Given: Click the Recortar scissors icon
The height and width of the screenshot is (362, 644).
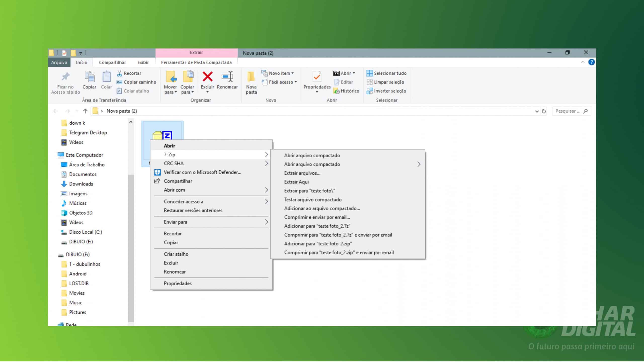Looking at the screenshot, I should (119, 73).
